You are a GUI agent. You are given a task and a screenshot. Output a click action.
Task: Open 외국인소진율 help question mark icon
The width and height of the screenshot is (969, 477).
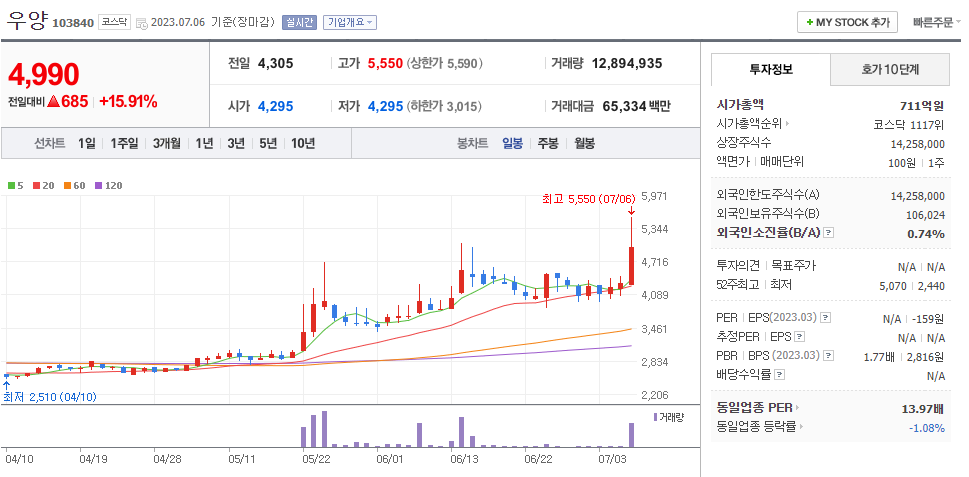click(829, 233)
